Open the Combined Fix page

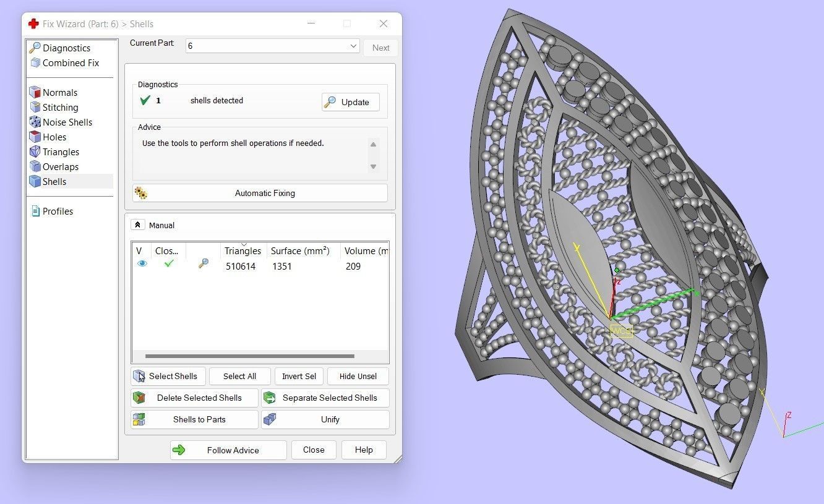point(71,62)
